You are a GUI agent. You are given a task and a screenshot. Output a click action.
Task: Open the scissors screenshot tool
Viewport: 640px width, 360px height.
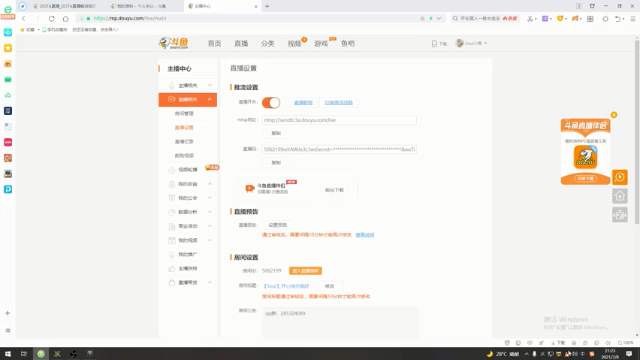coord(530,19)
